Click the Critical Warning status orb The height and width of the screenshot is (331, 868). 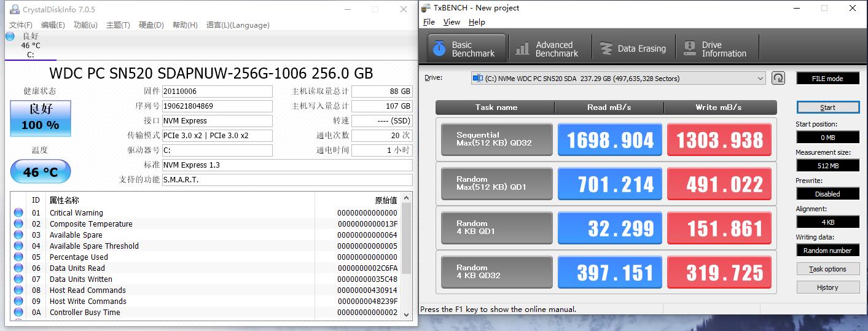click(18, 213)
